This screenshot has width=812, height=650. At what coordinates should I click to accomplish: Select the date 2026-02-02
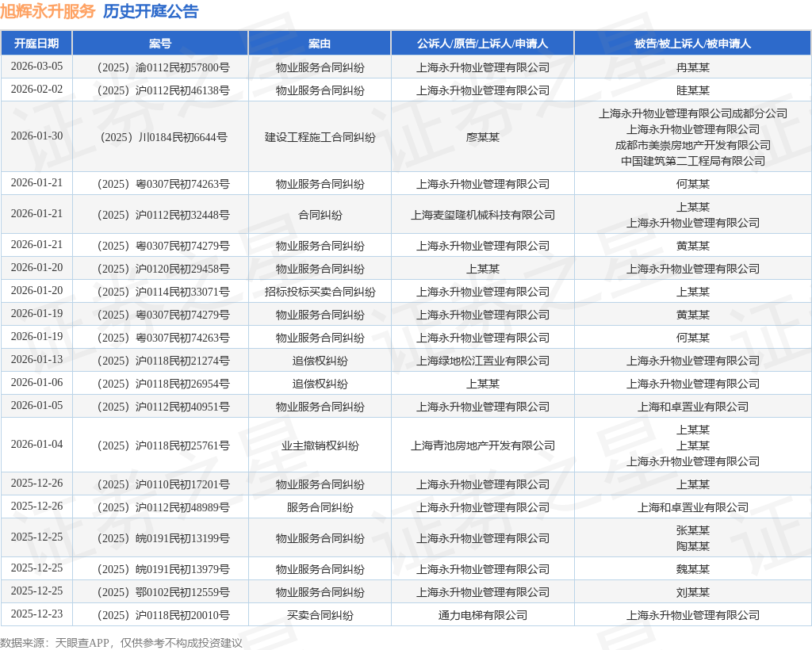point(36,89)
